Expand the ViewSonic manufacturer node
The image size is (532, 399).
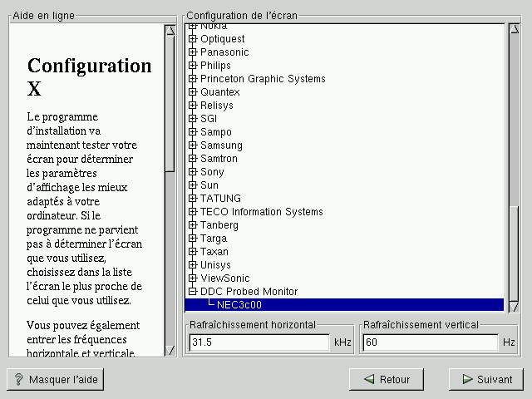click(193, 278)
